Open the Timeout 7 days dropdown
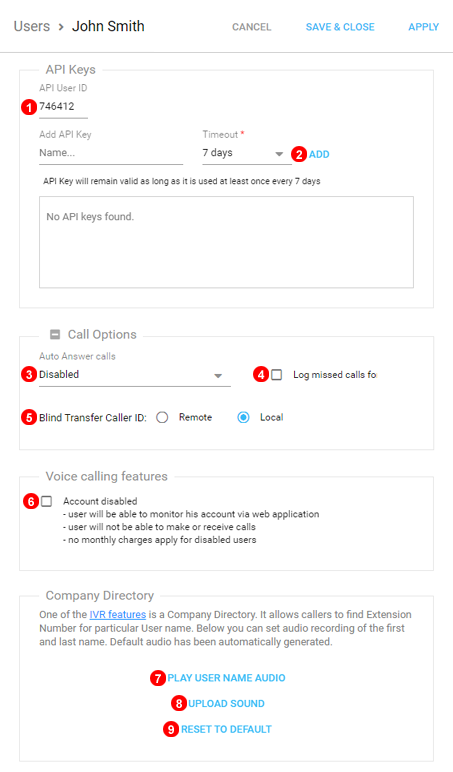Screen dimensions: 453x772 [x=247, y=154]
